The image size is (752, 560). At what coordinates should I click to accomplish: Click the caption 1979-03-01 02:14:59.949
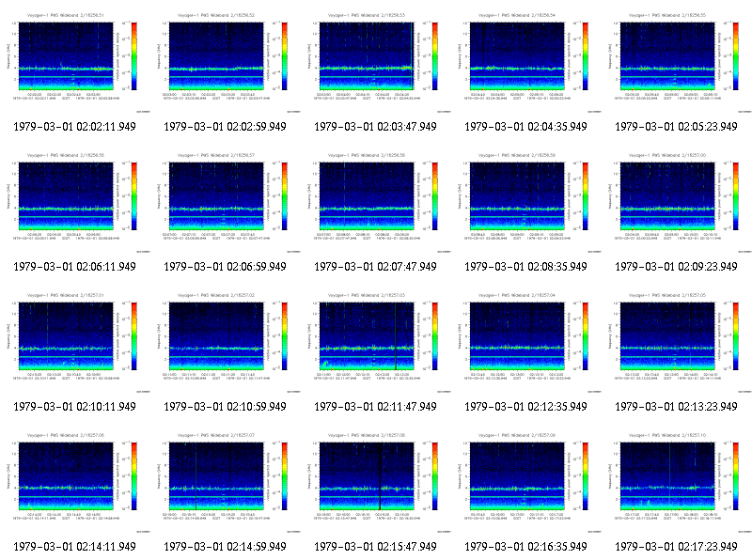[x=225, y=547]
